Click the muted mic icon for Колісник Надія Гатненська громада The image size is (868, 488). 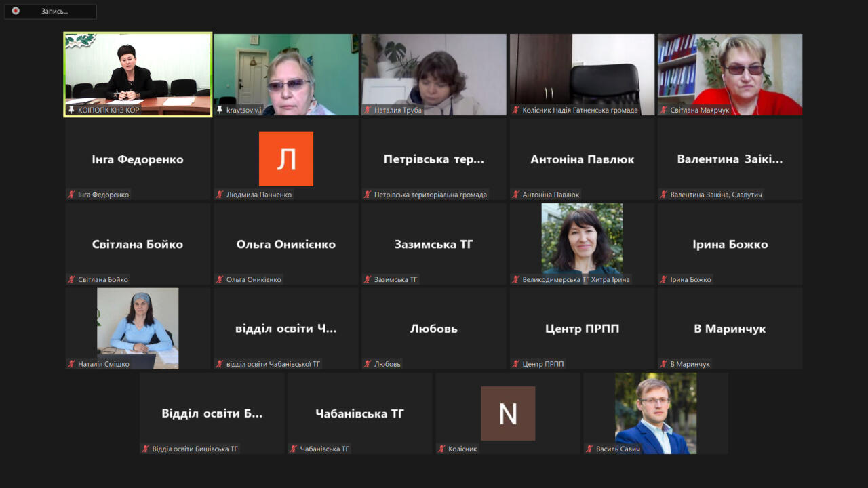click(x=516, y=110)
